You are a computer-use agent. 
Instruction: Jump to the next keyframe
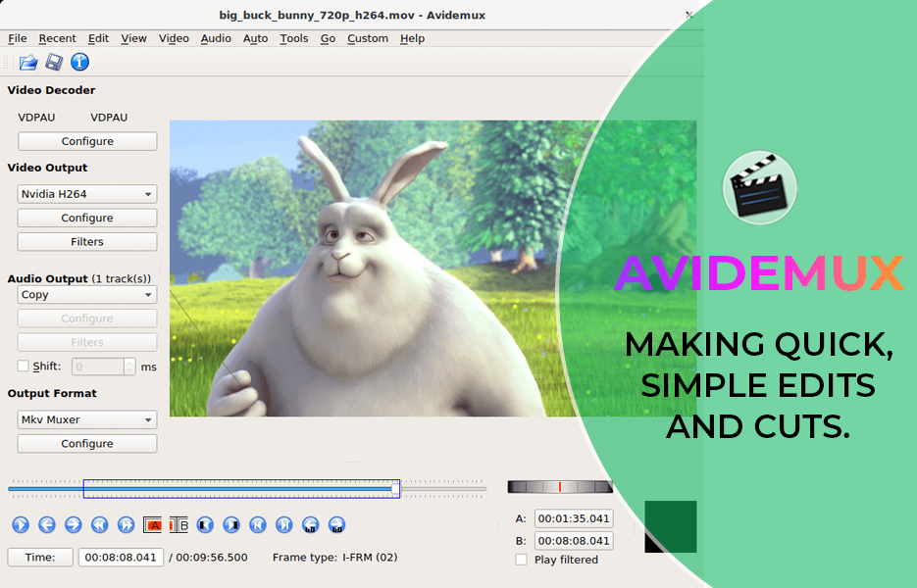pos(126,525)
